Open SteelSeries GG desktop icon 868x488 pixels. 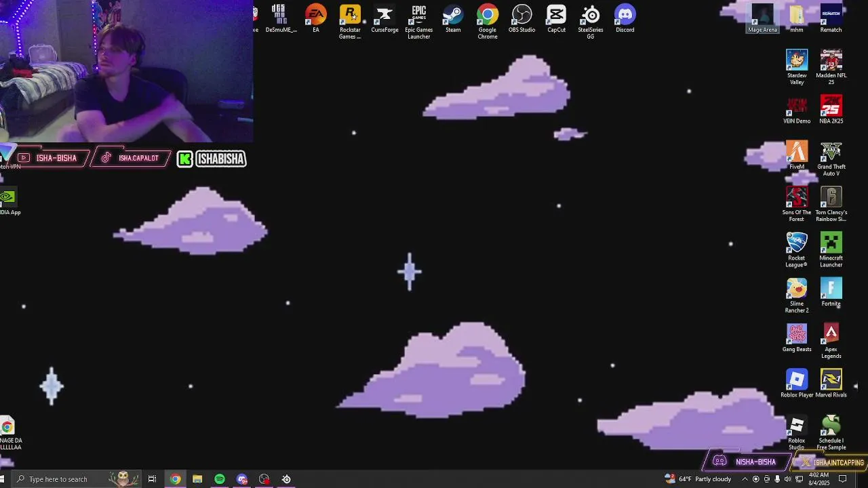591,22
